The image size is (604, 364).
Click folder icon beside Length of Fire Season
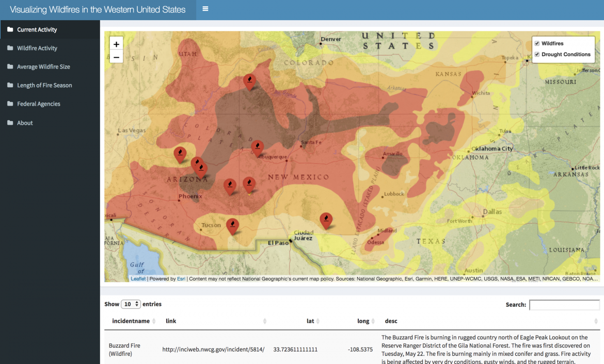[10, 85]
